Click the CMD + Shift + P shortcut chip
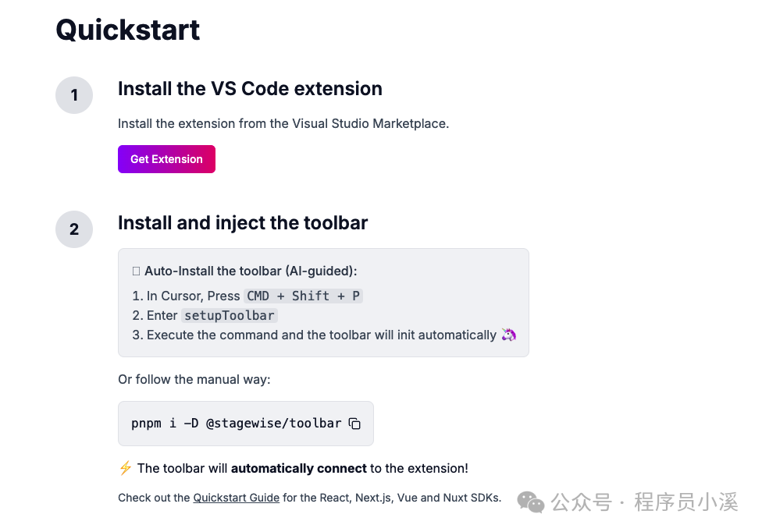The width and height of the screenshot is (762, 532). pos(304,296)
